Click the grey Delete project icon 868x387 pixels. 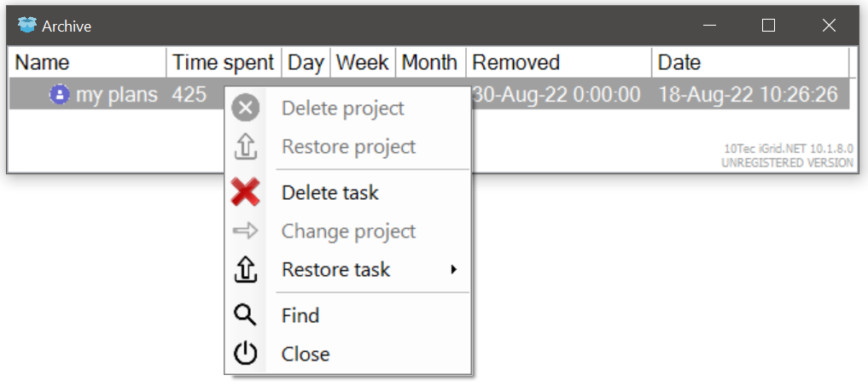click(246, 108)
